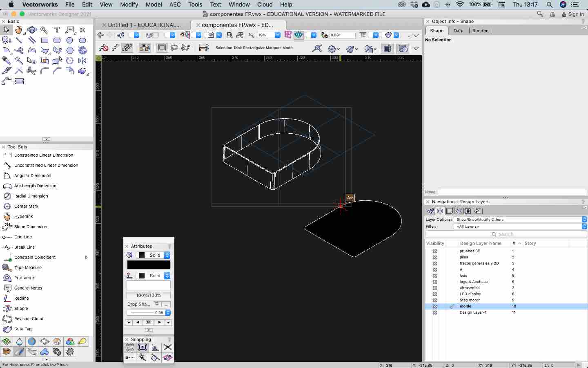Screen dimensions: 588x368
Task: Open the fill style Solid dropdown
Action: point(153,255)
